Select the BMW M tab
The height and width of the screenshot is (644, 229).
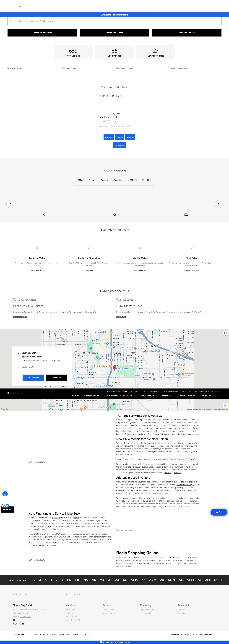[x=133, y=180]
